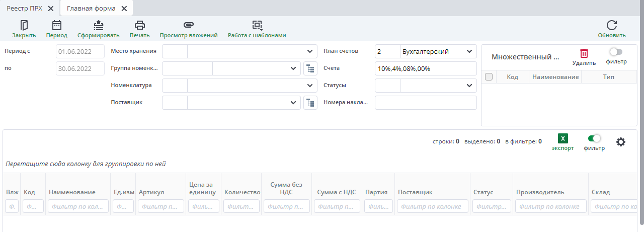Screen dimensions: 644x232
Task: Open tree selector next to Группа номенклатуры
Action: click(310, 68)
